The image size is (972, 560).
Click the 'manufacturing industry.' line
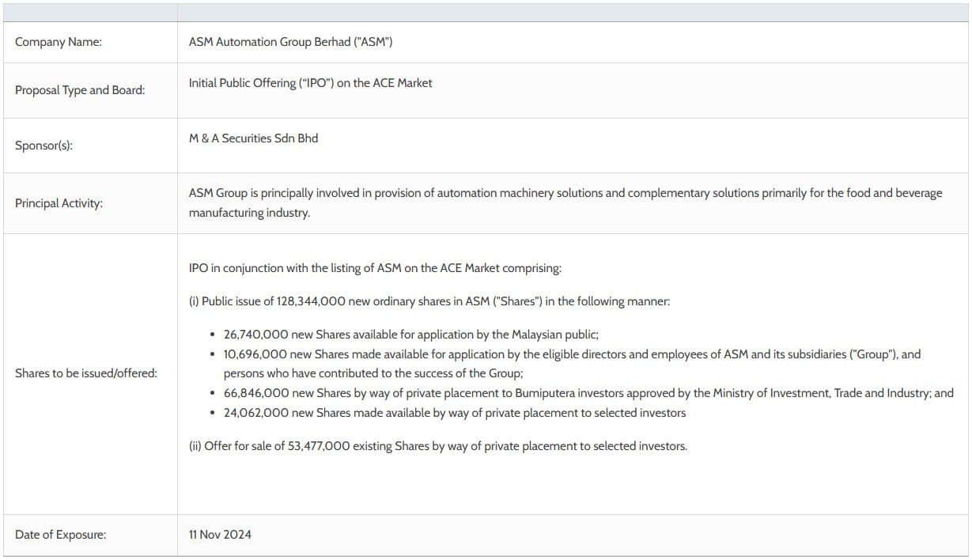(x=249, y=214)
